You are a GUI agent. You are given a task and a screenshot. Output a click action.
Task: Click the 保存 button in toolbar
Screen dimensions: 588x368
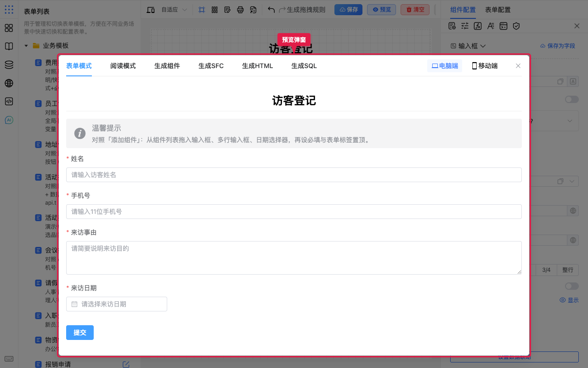click(x=348, y=10)
